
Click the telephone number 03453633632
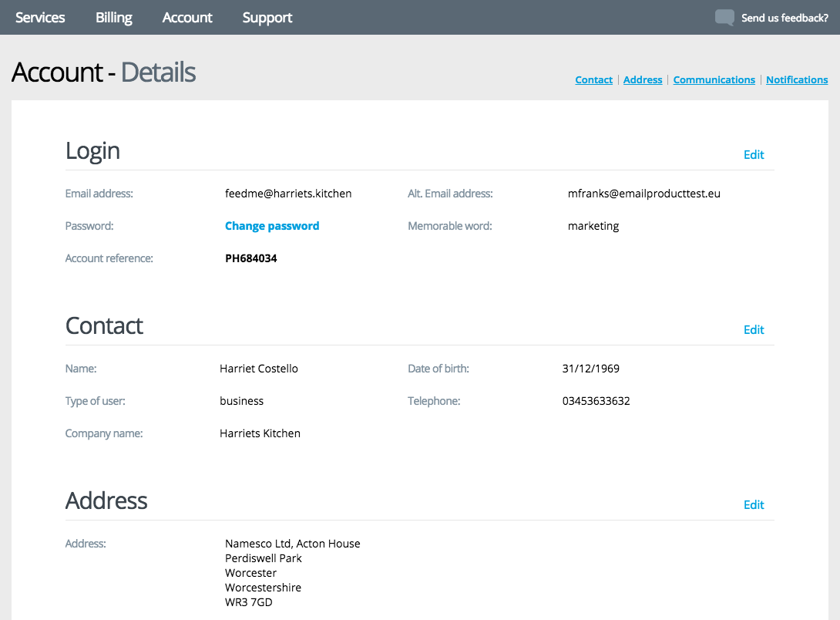(596, 401)
